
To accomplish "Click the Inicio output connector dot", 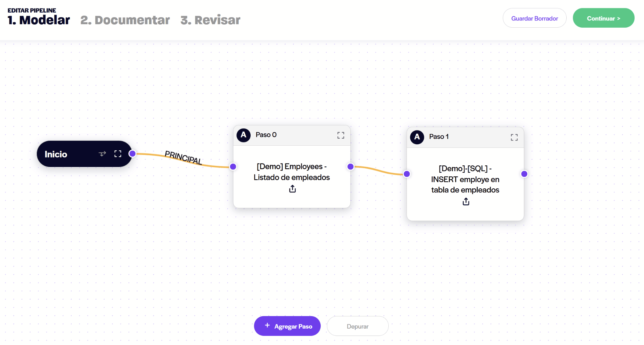I will (132, 153).
